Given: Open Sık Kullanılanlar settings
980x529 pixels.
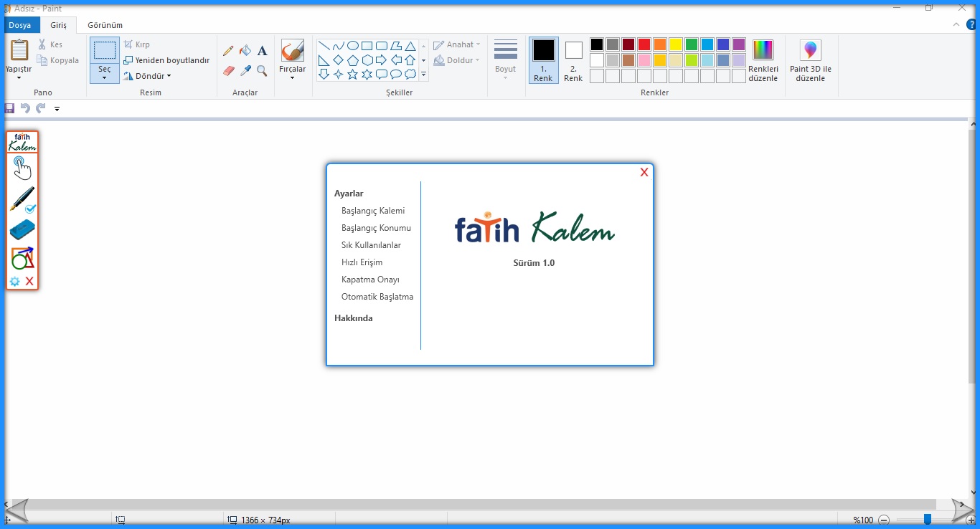Looking at the screenshot, I should (x=371, y=245).
